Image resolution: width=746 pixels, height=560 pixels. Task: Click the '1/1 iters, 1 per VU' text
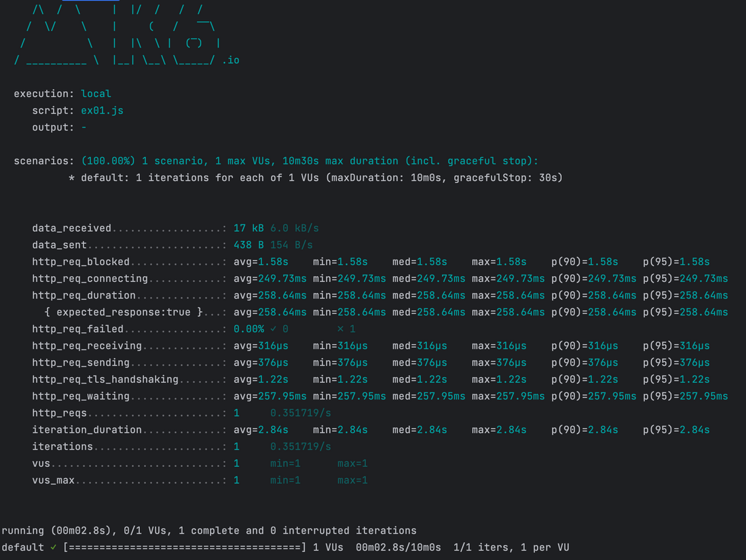click(x=511, y=547)
